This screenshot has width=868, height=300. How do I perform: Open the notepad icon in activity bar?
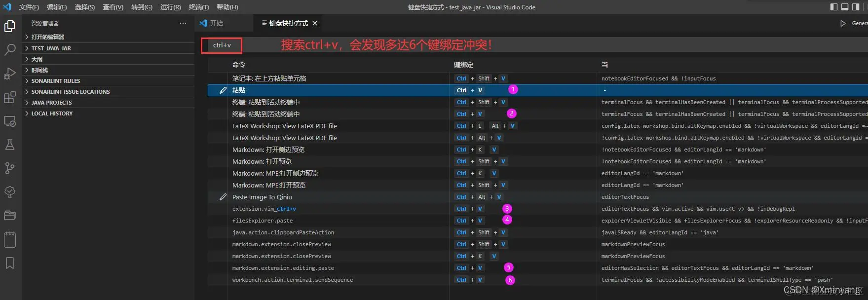pyautogui.click(x=10, y=239)
